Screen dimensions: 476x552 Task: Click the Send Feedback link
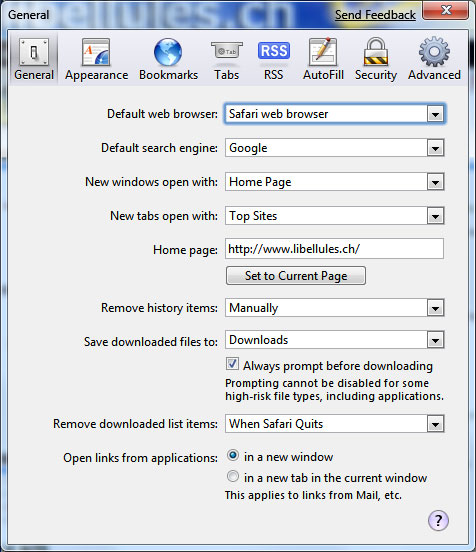coord(375,15)
